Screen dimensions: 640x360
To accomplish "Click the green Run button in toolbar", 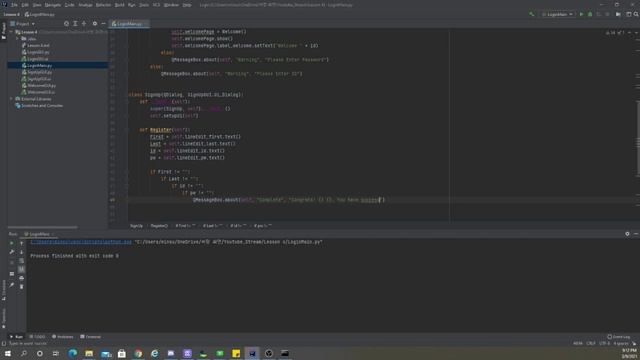I will pyautogui.click(x=581, y=14).
